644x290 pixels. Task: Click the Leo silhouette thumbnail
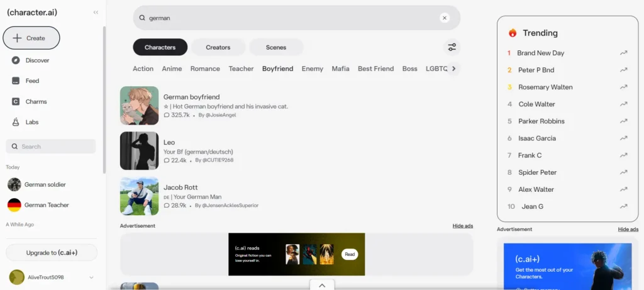click(139, 151)
